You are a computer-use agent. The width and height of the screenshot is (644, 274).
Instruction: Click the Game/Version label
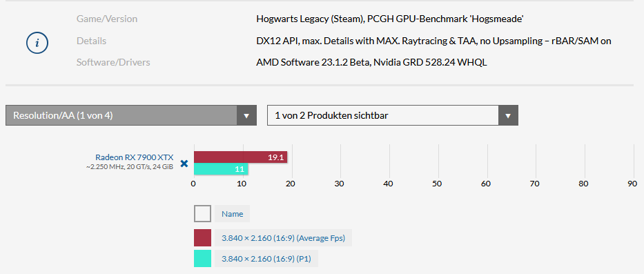(107, 19)
